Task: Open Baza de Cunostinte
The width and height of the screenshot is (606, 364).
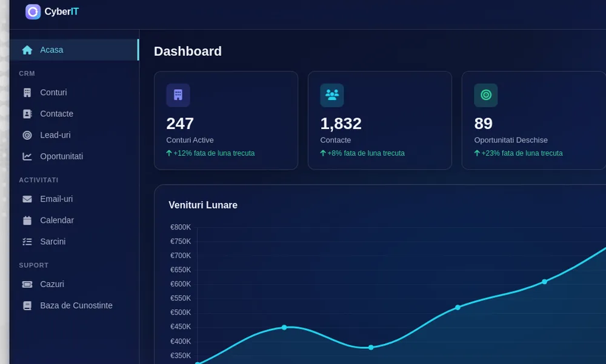Action: click(74, 306)
